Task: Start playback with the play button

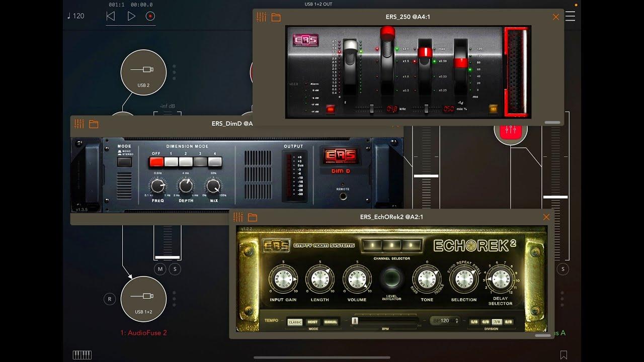Action: click(x=131, y=16)
